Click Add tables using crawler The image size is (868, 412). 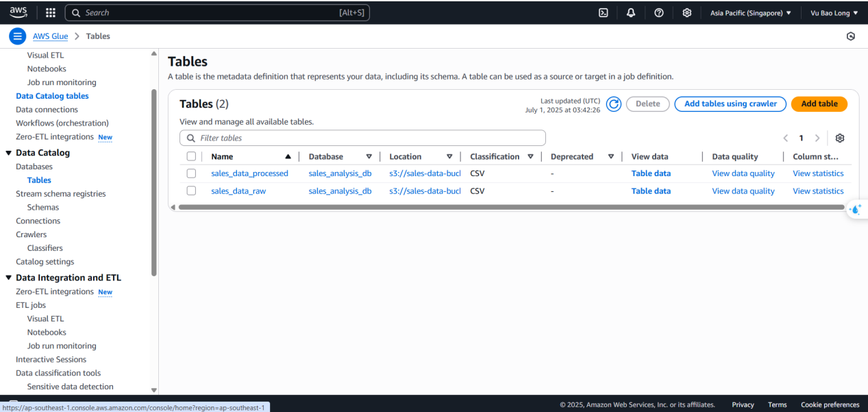pyautogui.click(x=730, y=104)
